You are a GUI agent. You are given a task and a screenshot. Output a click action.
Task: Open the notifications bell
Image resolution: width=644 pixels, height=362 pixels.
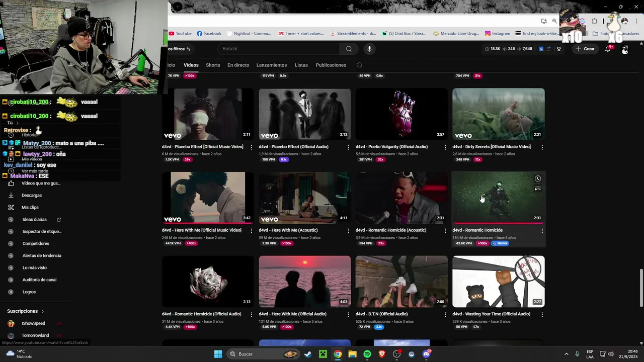[608, 49]
